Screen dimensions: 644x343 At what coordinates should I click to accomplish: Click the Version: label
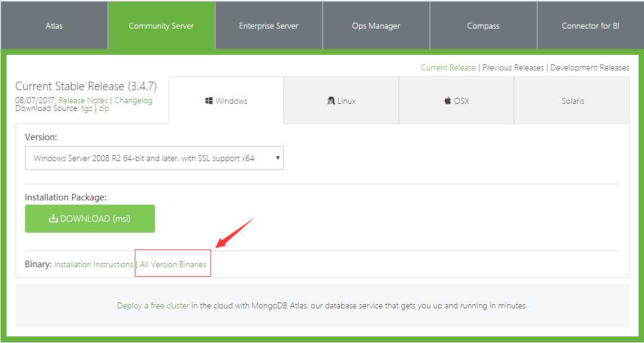point(41,137)
